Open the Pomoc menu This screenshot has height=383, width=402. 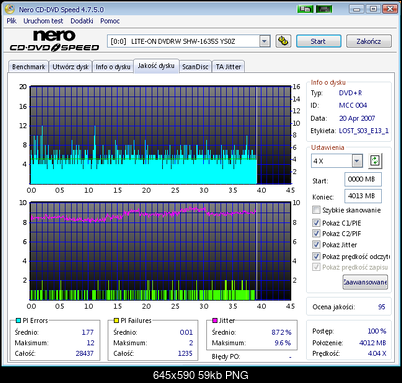(110, 21)
